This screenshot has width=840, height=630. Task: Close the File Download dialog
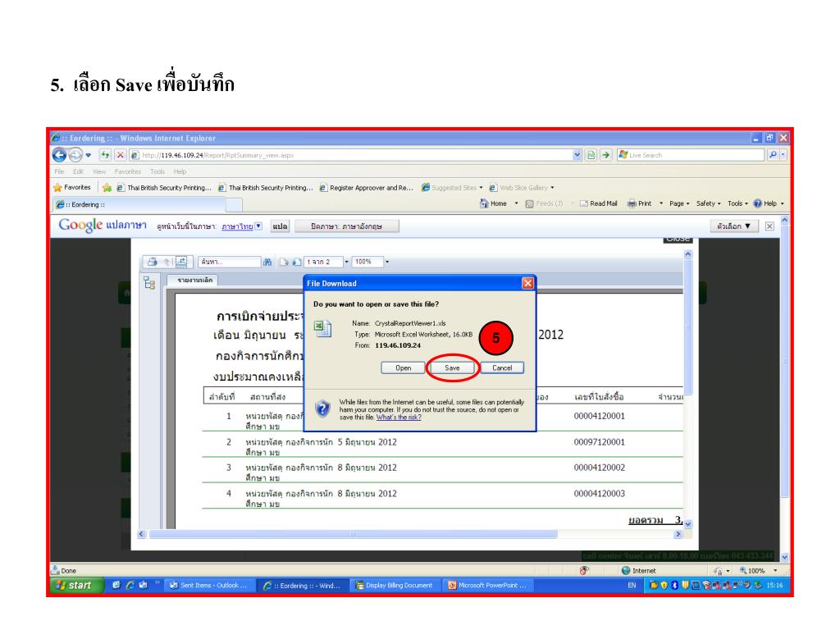point(527,283)
